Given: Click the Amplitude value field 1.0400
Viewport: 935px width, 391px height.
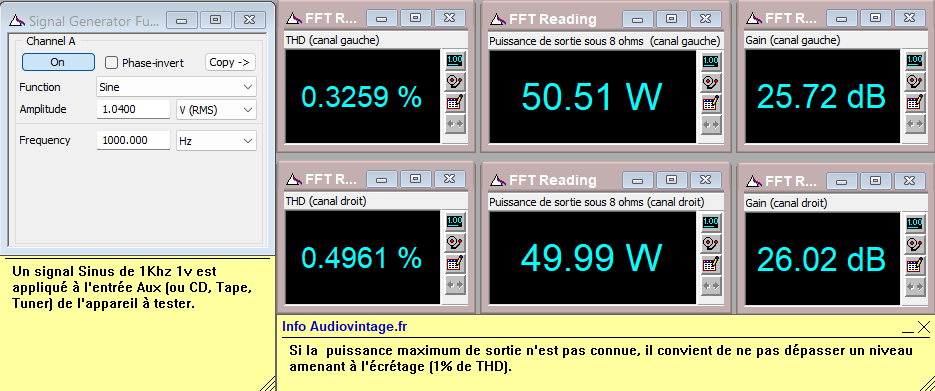Looking at the screenshot, I should 134,110.
